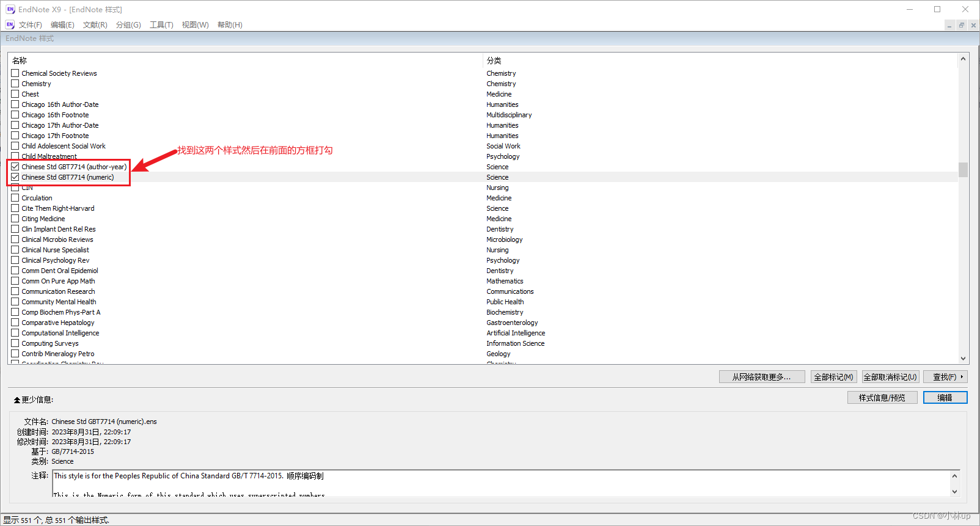Click the style list scrollbar thumb
The image size is (980, 526).
pyautogui.click(x=963, y=169)
